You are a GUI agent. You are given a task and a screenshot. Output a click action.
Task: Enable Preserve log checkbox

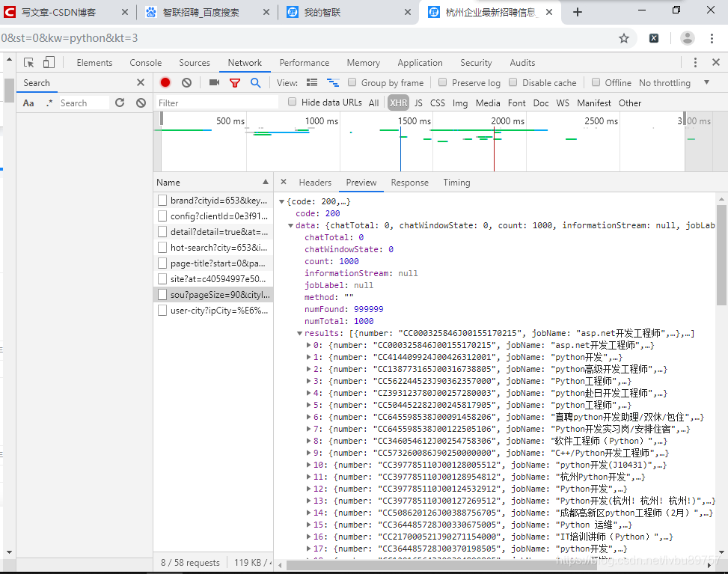pyautogui.click(x=443, y=82)
